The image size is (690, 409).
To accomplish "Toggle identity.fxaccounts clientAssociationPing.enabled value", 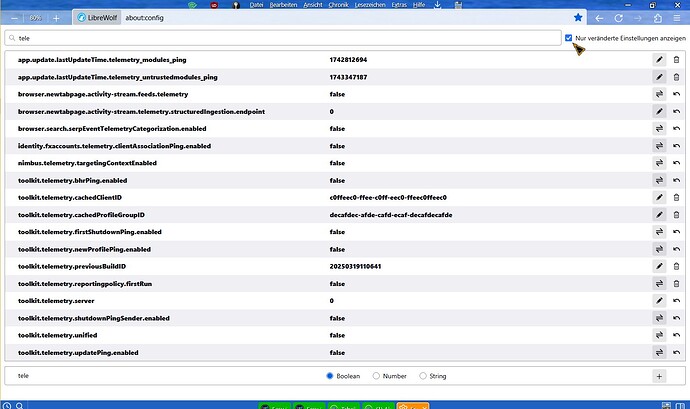I will click(659, 146).
